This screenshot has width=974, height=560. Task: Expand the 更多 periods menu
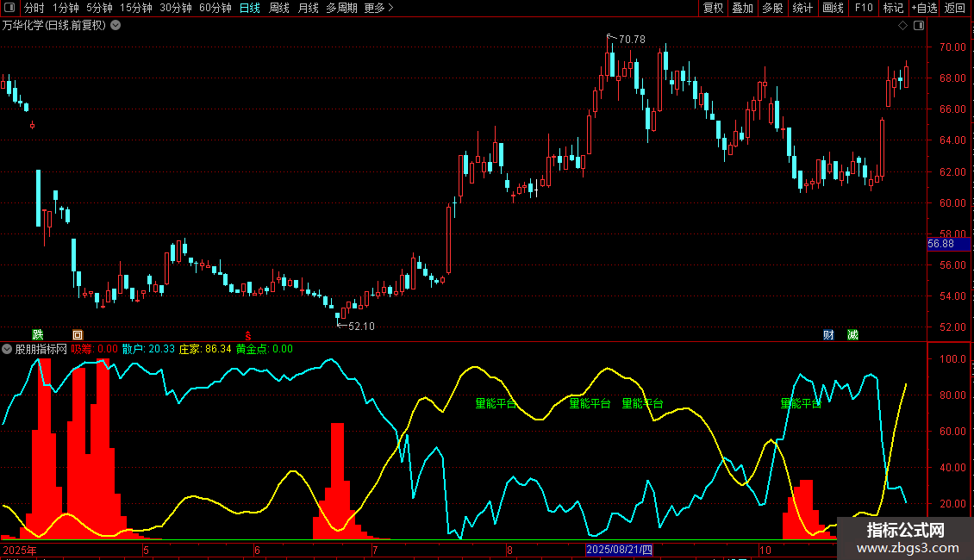[x=378, y=8]
